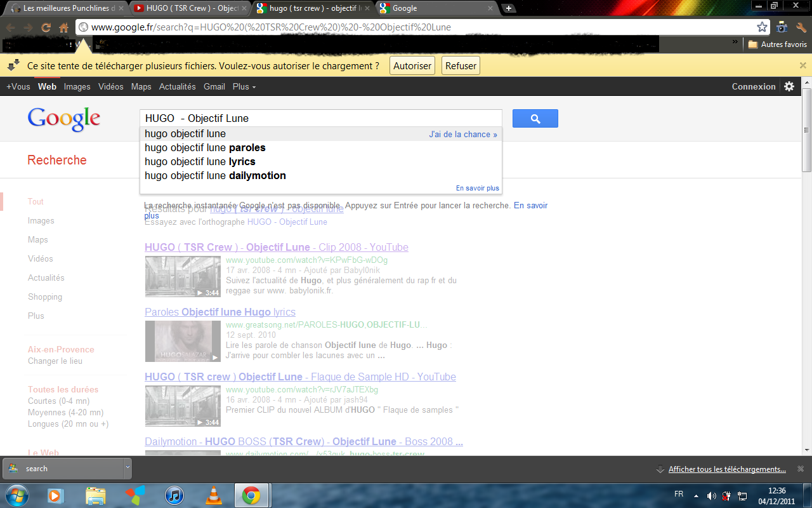Click the Refuser button
812x508 pixels.
click(x=461, y=66)
